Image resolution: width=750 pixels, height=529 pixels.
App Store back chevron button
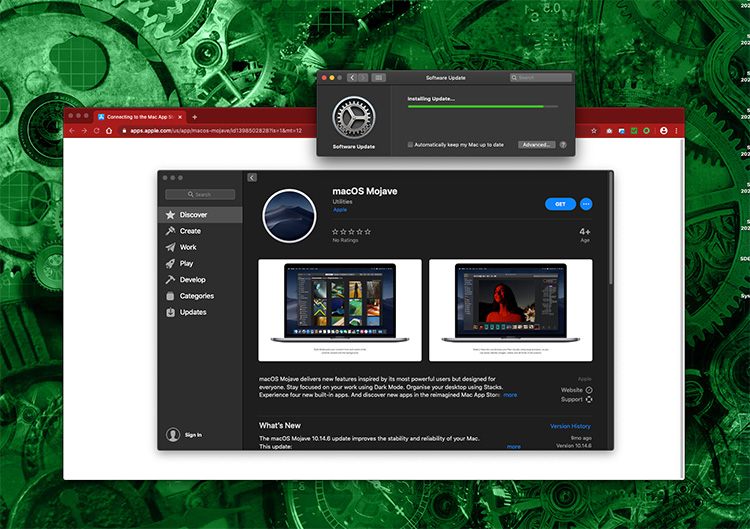click(x=252, y=177)
